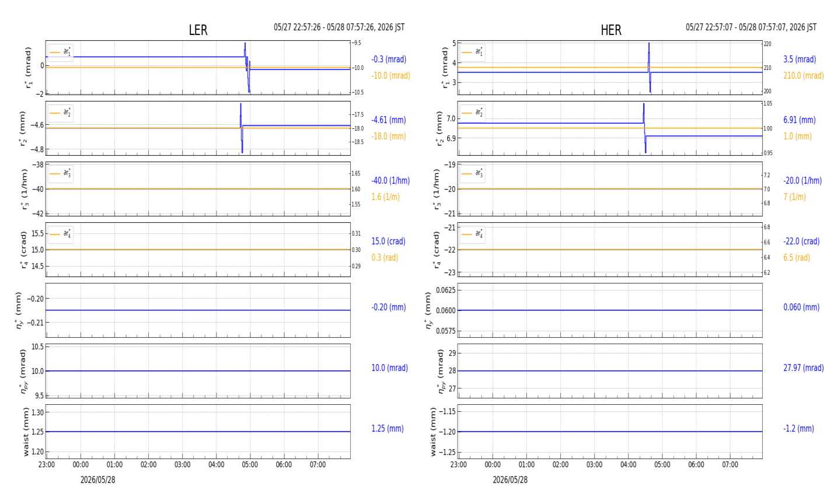The width and height of the screenshot is (824, 504).
Task: Click the HER panel title
Action: [x=611, y=30]
